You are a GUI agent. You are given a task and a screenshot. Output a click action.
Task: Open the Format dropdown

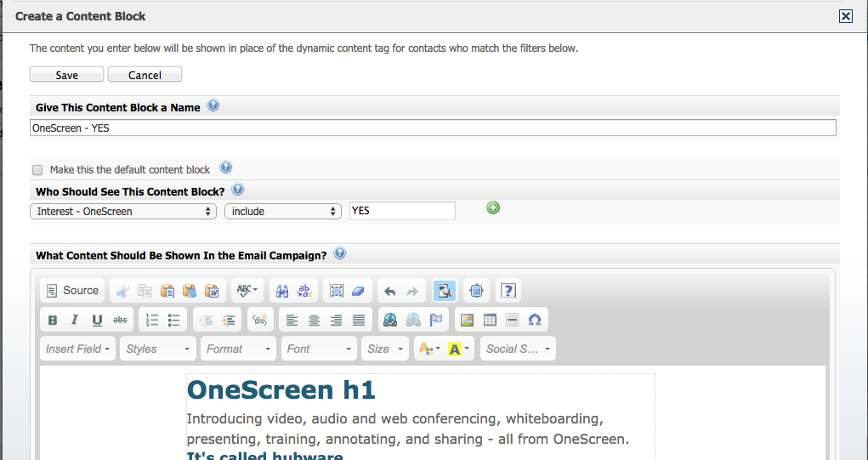238,349
